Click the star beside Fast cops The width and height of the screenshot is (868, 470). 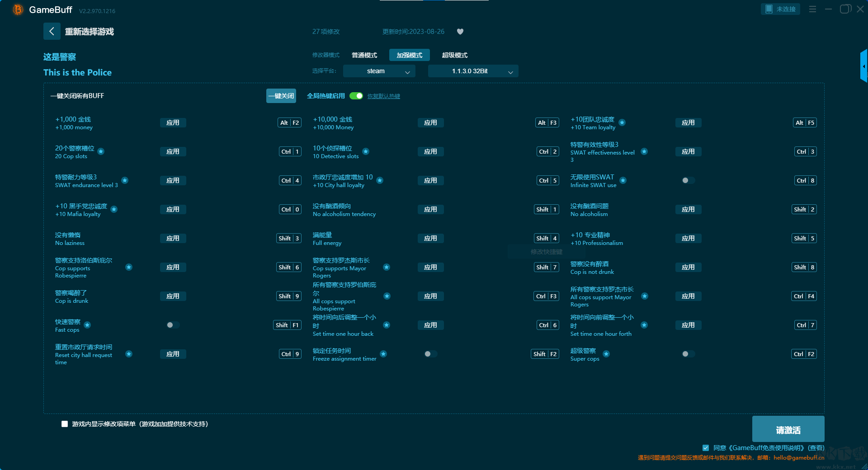point(87,325)
